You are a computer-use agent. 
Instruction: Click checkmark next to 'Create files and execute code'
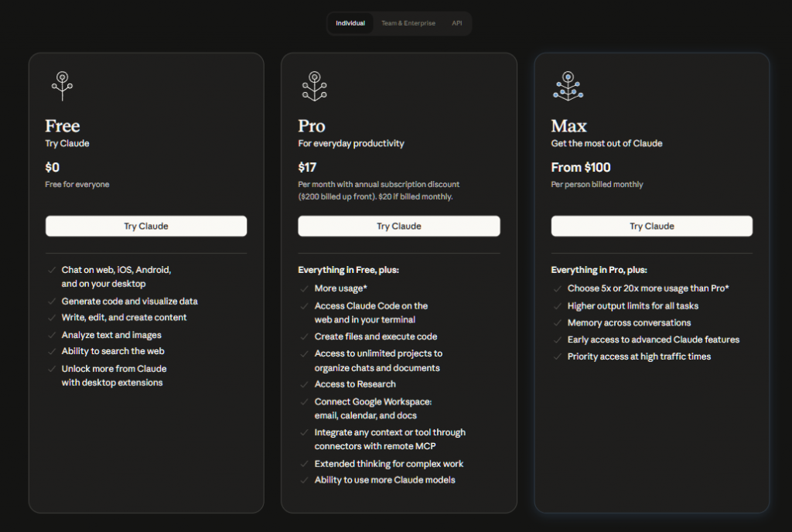(305, 337)
